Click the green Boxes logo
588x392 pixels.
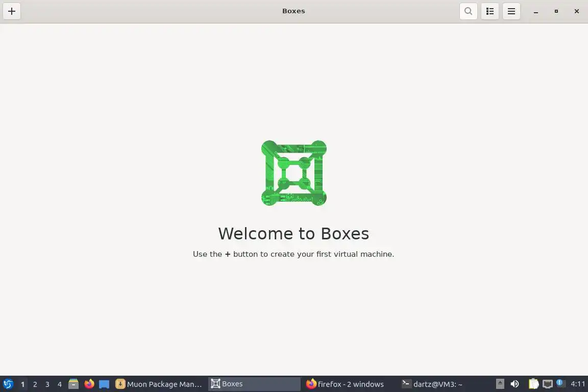[x=293, y=173]
